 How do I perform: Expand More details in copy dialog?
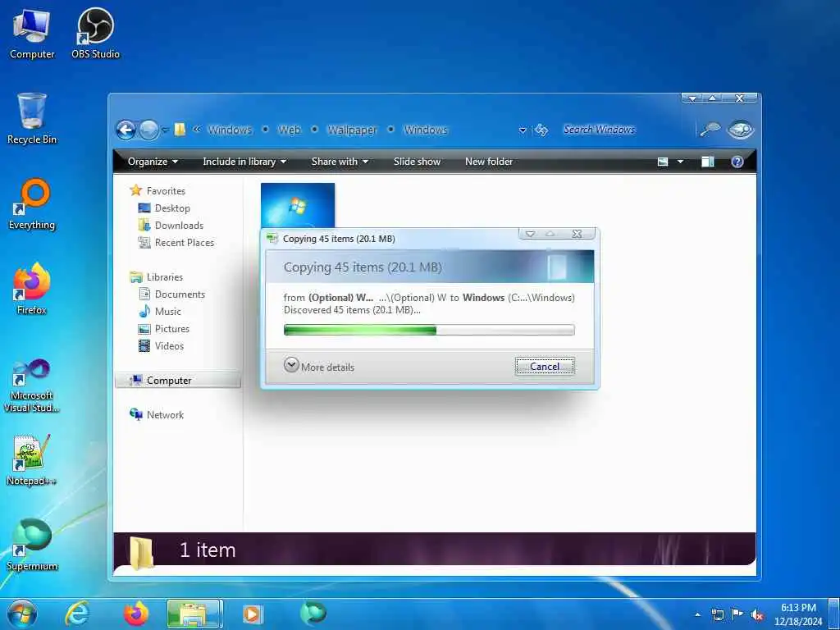pyautogui.click(x=319, y=367)
